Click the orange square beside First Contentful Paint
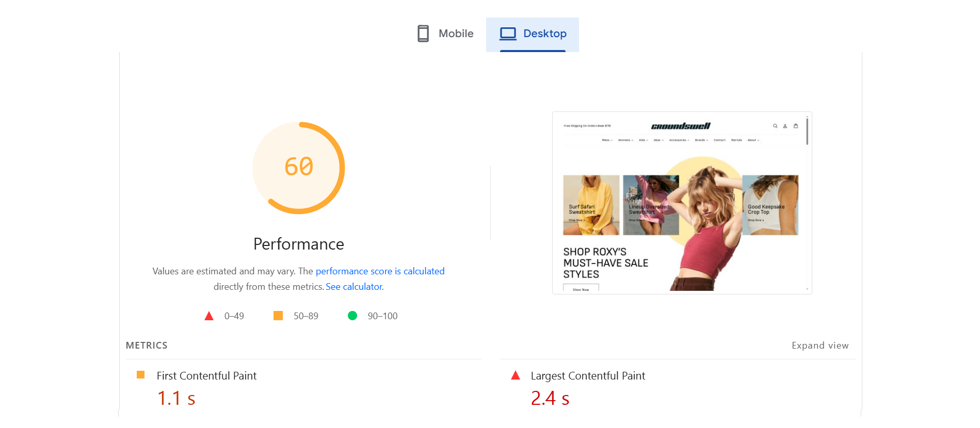The height and width of the screenshot is (428, 980). (x=140, y=375)
